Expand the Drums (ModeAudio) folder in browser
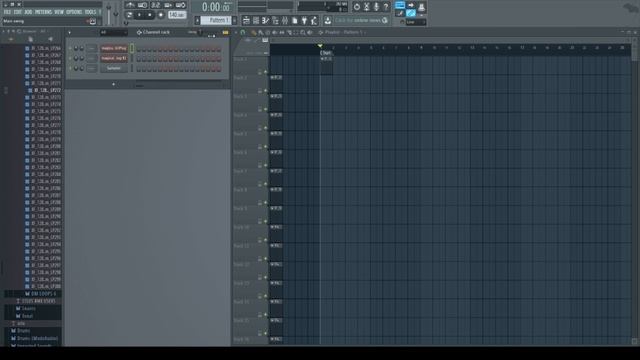Image resolution: width=640 pixels, height=360 pixels. (38, 338)
